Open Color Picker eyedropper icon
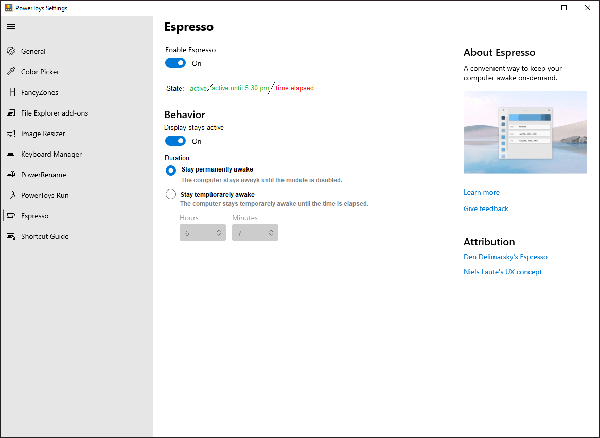 (11, 72)
